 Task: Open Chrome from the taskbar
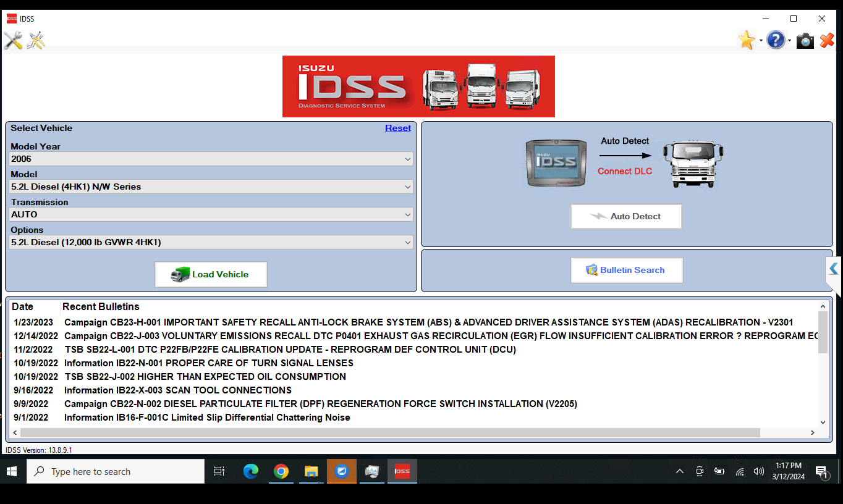pos(281,471)
